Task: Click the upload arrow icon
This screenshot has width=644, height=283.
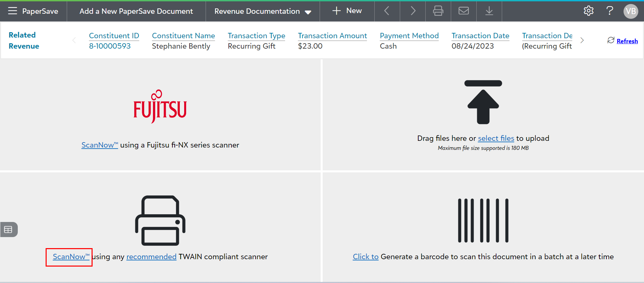Action: coord(483,102)
